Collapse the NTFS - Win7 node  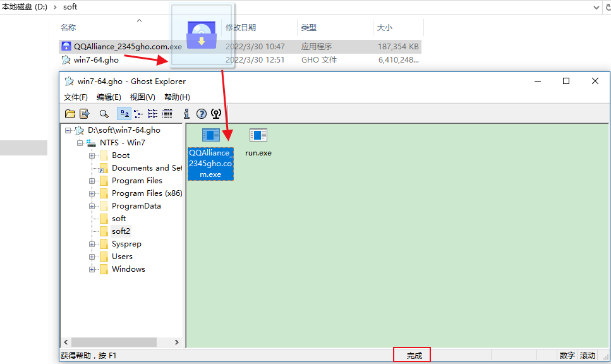tap(80, 143)
